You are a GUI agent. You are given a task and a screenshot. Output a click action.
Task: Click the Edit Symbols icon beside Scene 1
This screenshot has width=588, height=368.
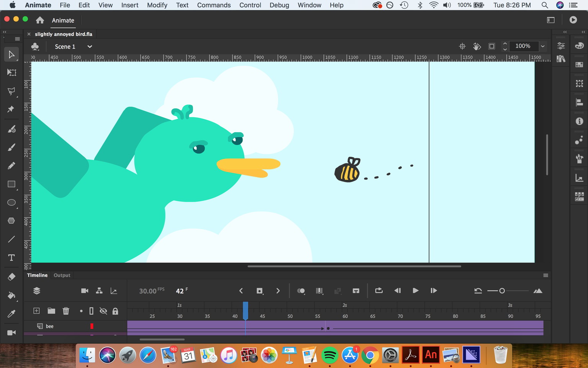coord(35,46)
